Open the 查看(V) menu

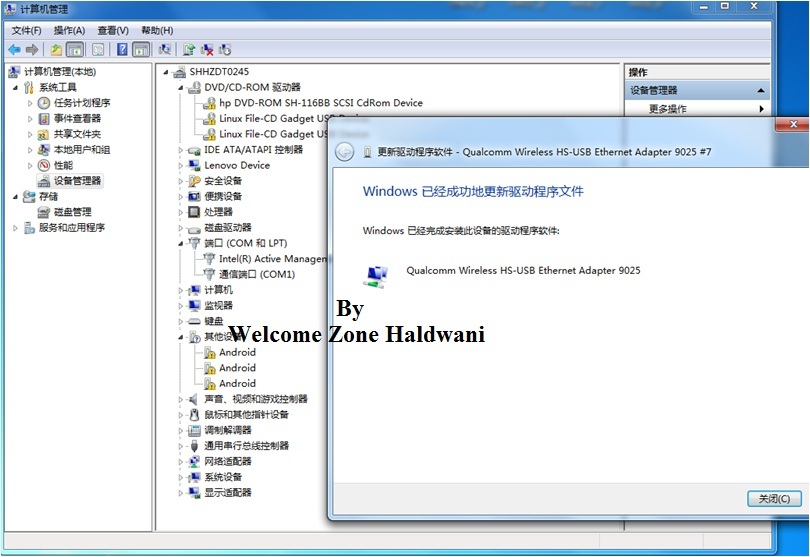pos(113,30)
